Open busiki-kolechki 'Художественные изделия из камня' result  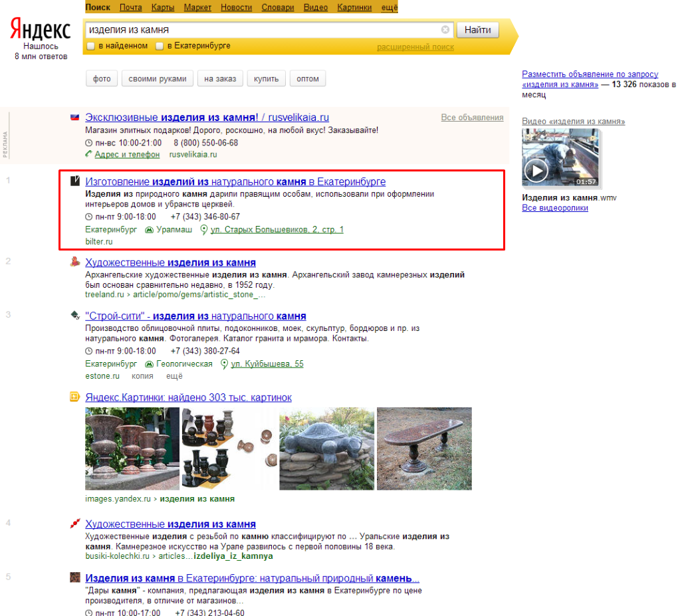(x=170, y=524)
